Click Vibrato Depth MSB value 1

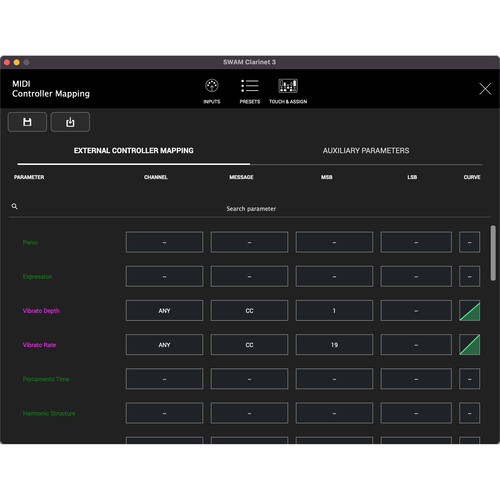pyautogui.click(x=334, y=311)
